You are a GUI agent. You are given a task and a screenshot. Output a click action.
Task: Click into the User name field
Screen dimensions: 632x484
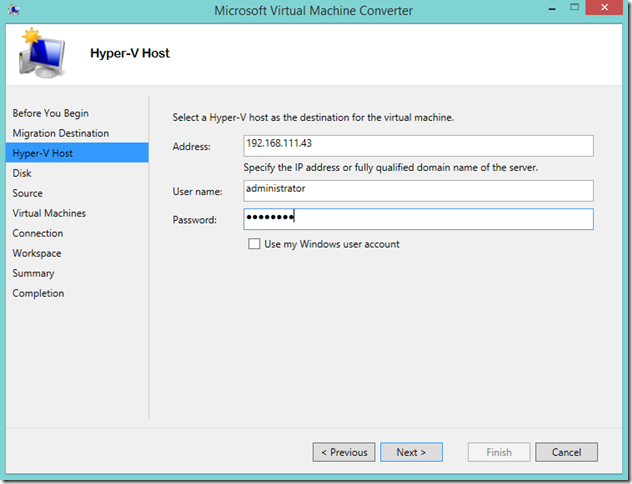pyautogui.click(x=418, y=191)
